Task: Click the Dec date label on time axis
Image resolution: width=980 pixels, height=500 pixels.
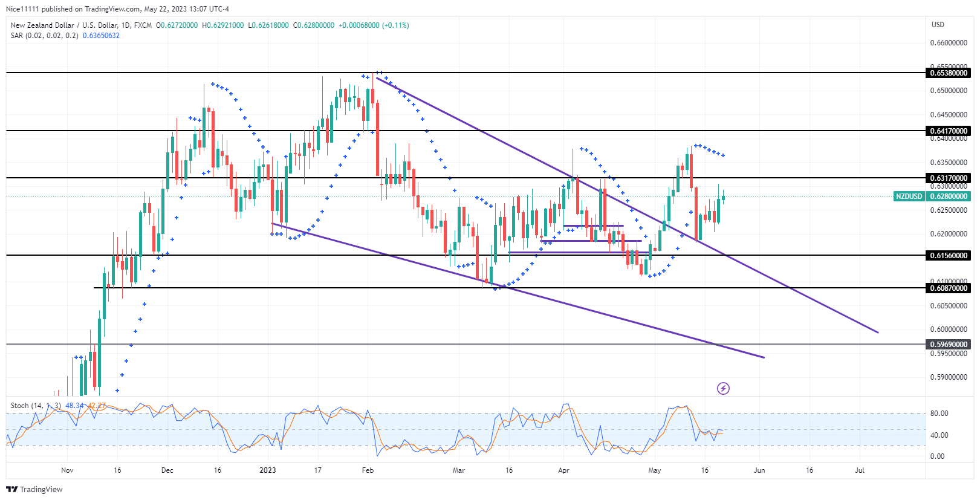Action: [167, 470]
